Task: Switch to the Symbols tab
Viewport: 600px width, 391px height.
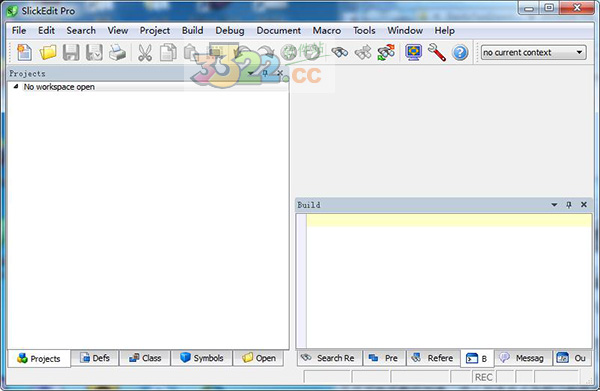Action: click(x=202, y=358)
